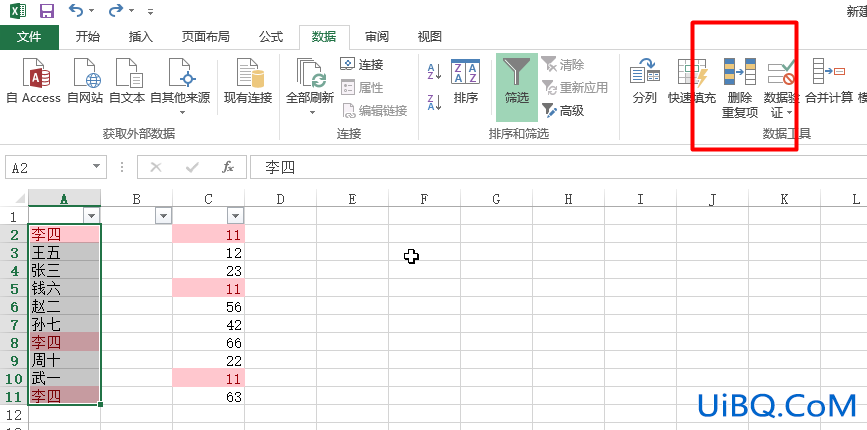
Task: Click the confirm checkmark in formula bar
Action: click(192, 167)
